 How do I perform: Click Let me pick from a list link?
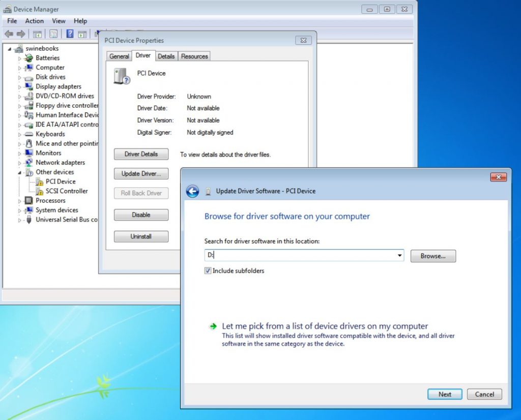[325, 326]
